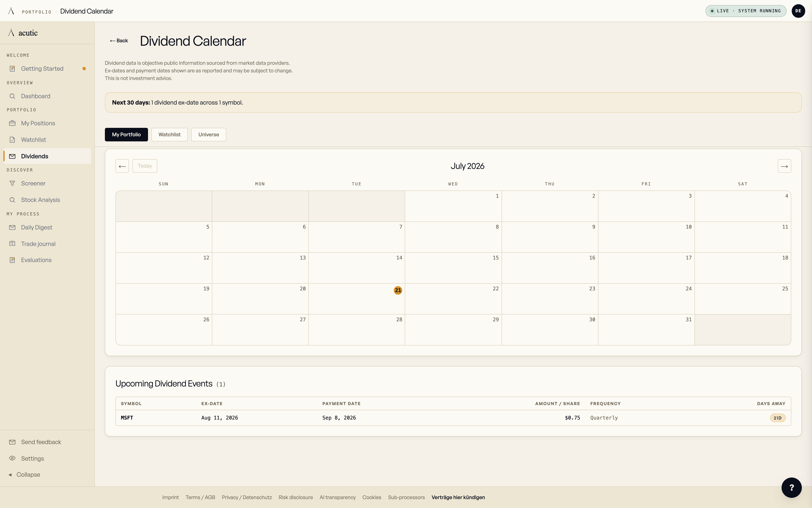812x508 pixels.
Task: Click the acutic logo in the top bar
Action: coord(11,11)
